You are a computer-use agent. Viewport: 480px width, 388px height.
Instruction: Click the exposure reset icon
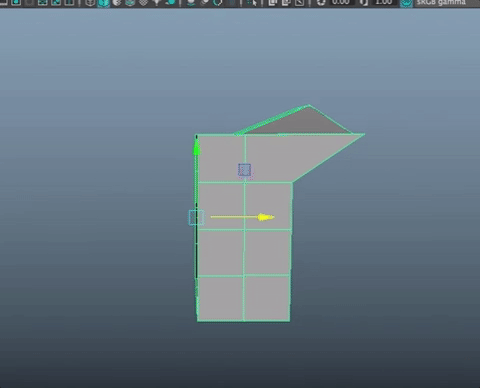[x=321, y=3]
